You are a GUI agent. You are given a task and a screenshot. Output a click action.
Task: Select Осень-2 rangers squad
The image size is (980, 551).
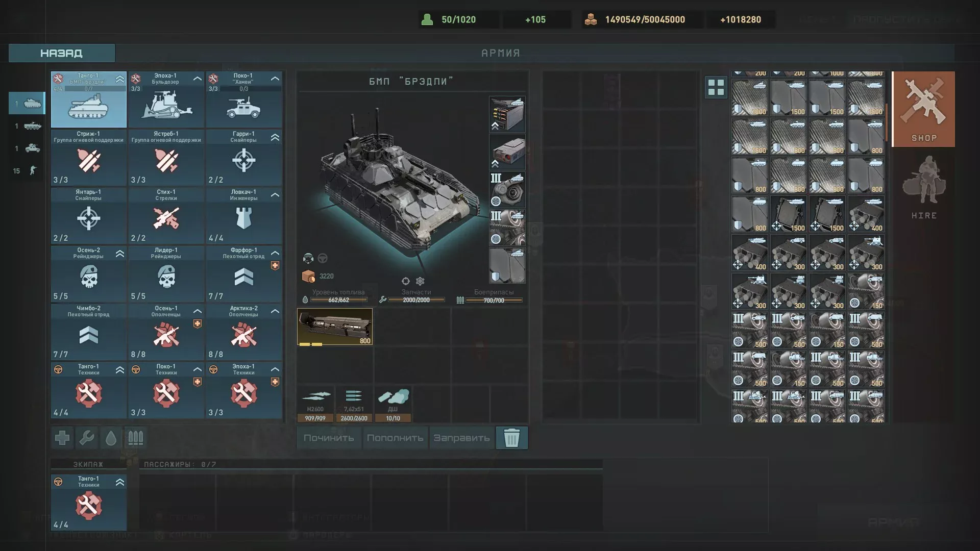[x=89, y=274]
